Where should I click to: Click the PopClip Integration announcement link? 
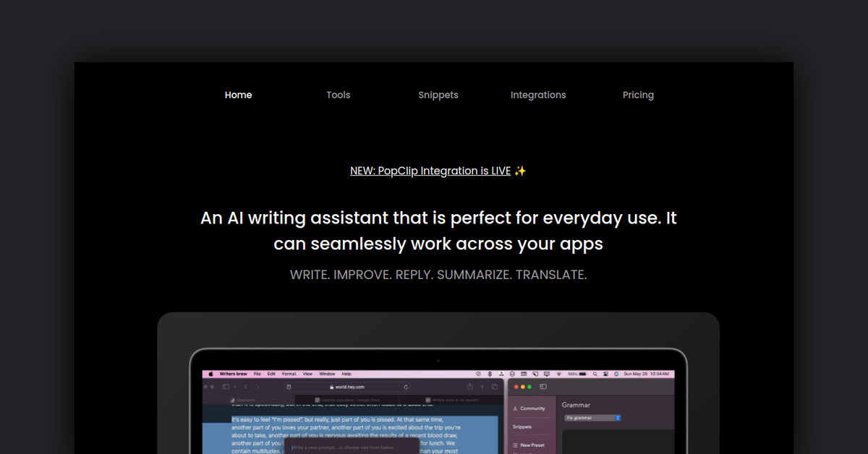pyautogui.click(x=430, y=171)
